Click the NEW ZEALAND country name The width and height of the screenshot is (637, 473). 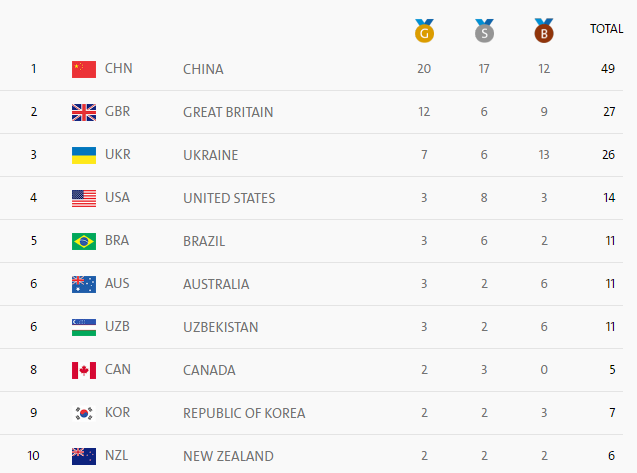pyautogui.click(x=228, y=456)
